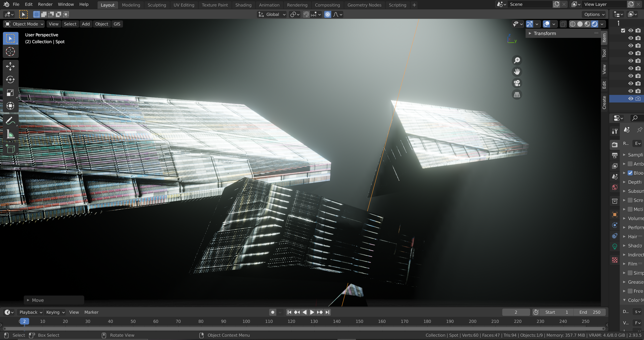Activate the Annotate pencil tool
The width and height of the screenshot is (644, 340).
10,121
